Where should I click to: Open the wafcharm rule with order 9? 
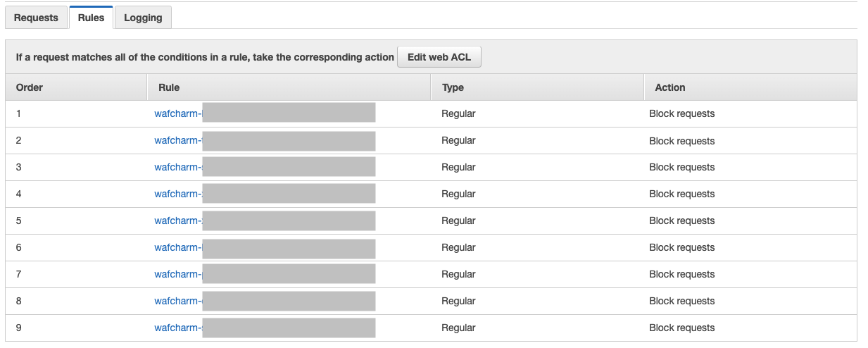tap(177, 328)
